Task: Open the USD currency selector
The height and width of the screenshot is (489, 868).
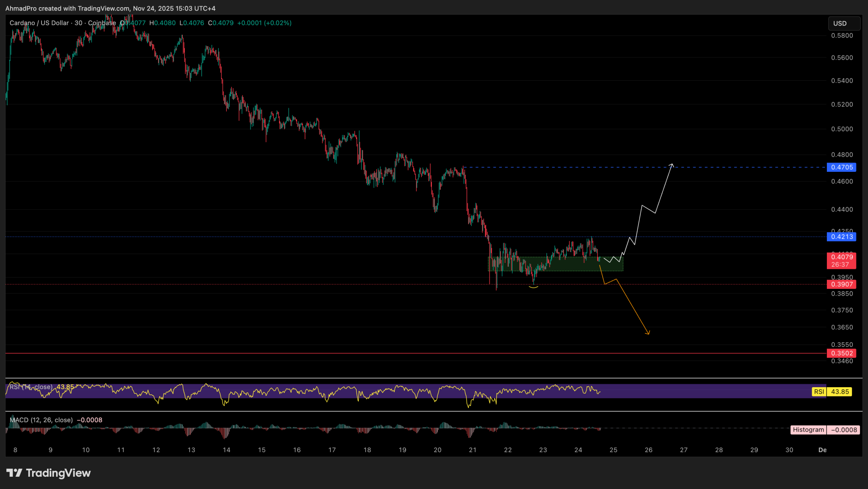Action: 843,23
